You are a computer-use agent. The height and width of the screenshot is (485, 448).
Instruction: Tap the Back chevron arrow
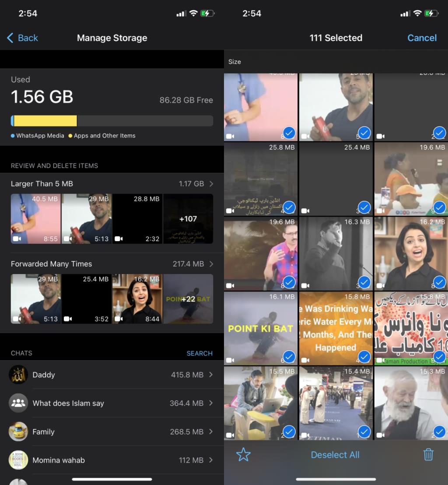tap(10, 38)
